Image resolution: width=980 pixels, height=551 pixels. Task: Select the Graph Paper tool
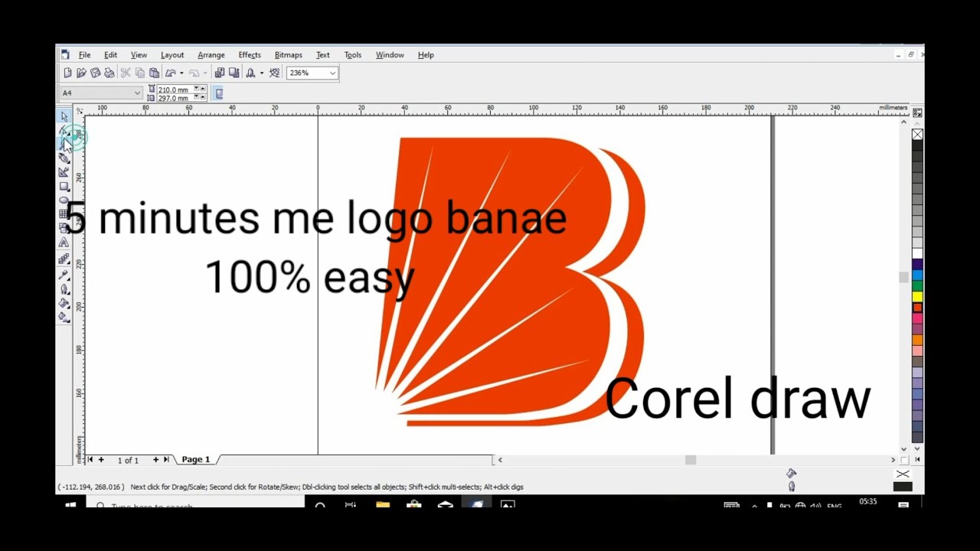coord(64,214)
